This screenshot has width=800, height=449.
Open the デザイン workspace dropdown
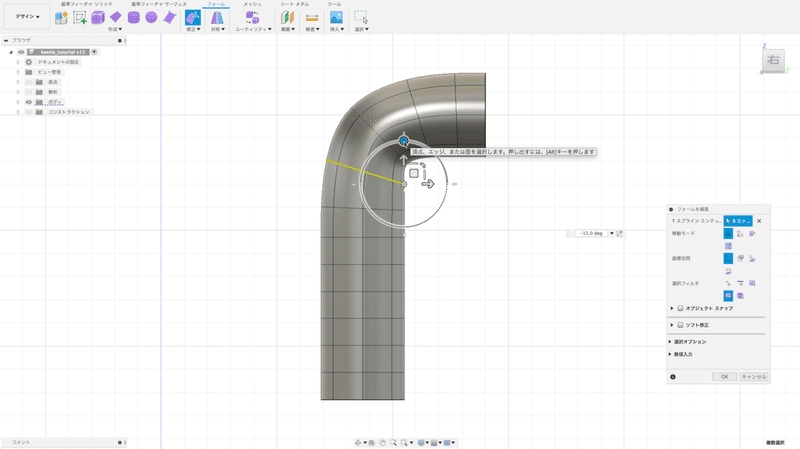coord(27,16)
